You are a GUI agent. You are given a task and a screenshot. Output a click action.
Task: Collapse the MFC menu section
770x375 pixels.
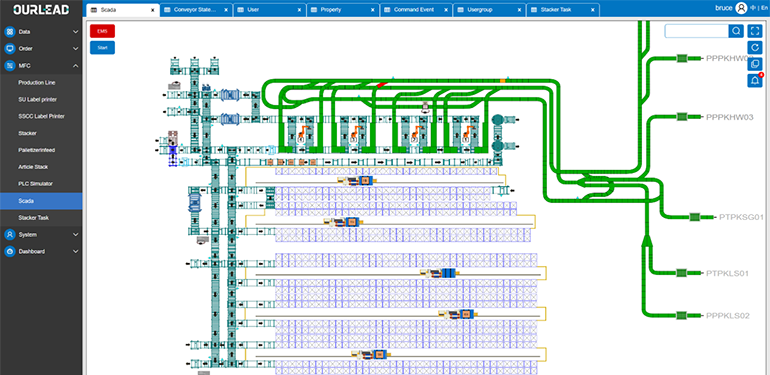point(75,66)
